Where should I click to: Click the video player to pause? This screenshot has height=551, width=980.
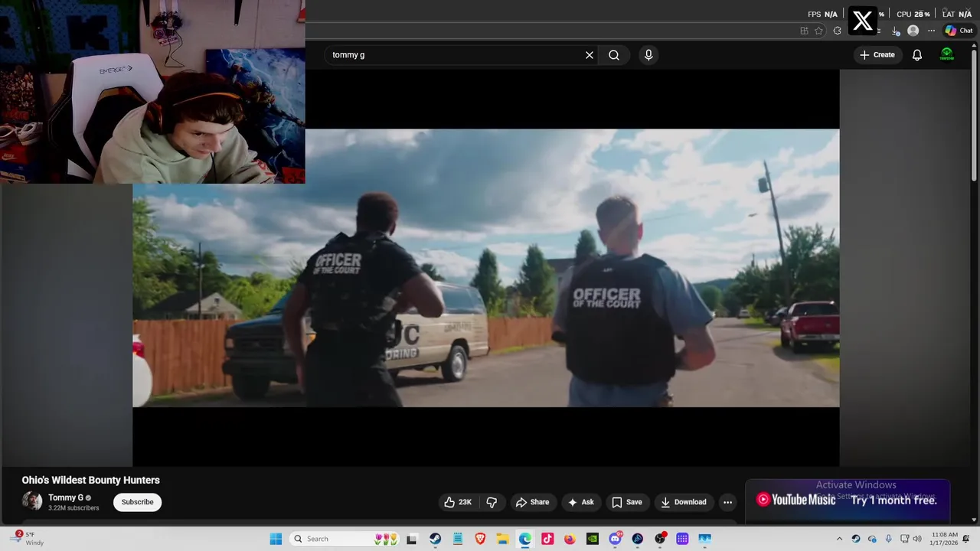[486, 268]
